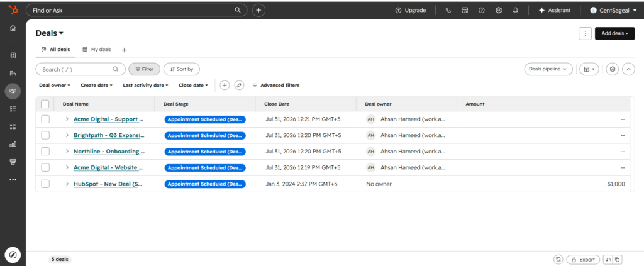This screenshot has width=644, height=266.
Task: Click the plus create button beside global search
Action: tap(258, 10)
